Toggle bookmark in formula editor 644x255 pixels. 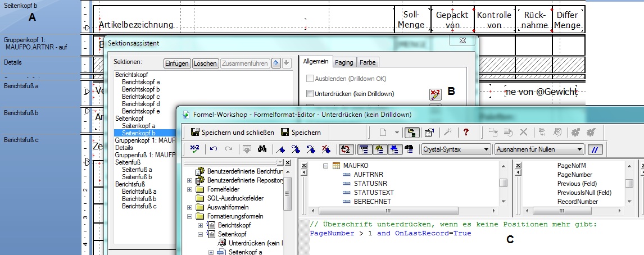pos(282,149)
